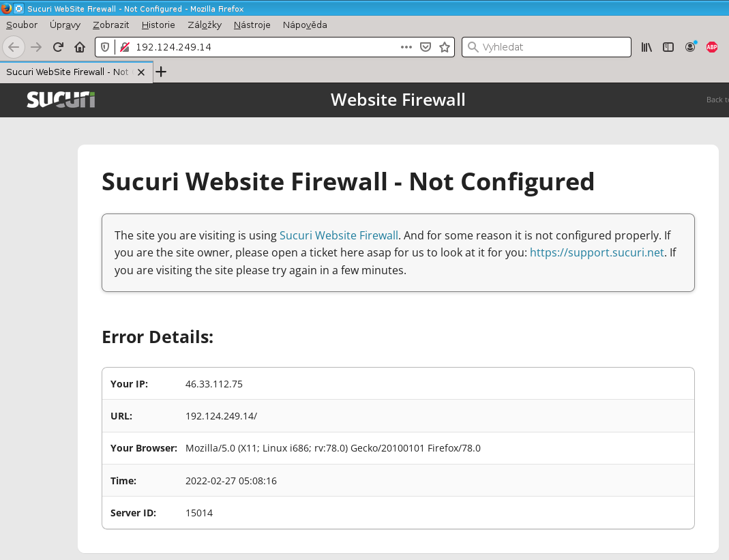Save page to Pocket
Screen dimensions: 729x560
(x=426, y=47)
